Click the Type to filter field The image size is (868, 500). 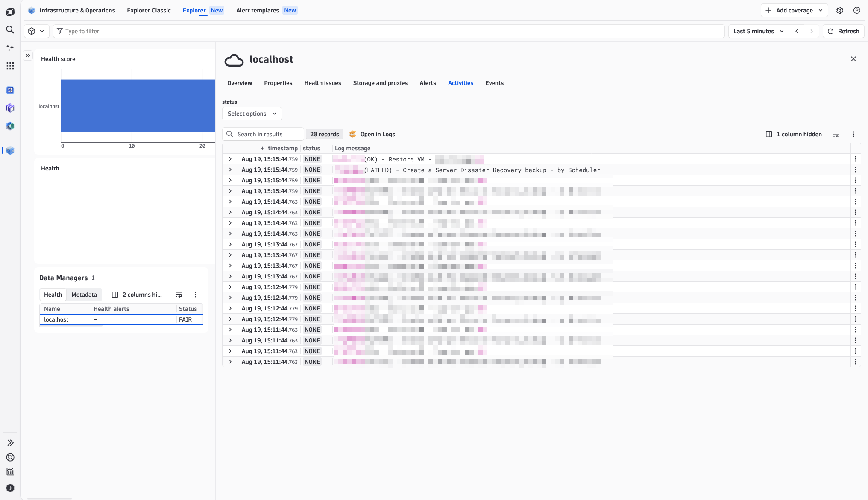click(x=389, y=31)
